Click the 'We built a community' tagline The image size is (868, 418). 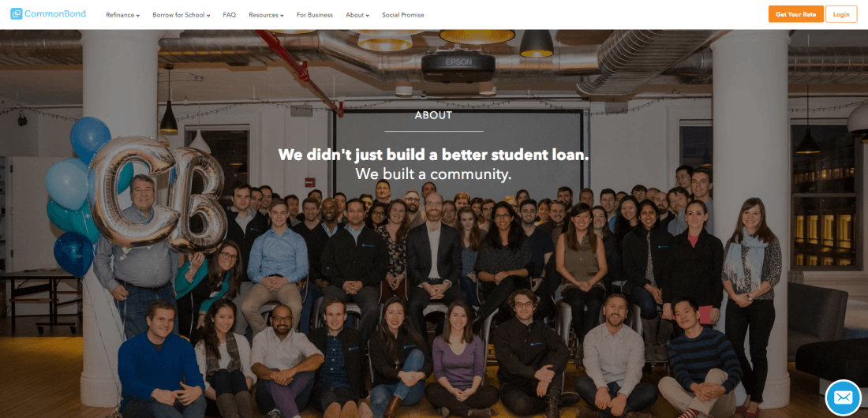433,174
